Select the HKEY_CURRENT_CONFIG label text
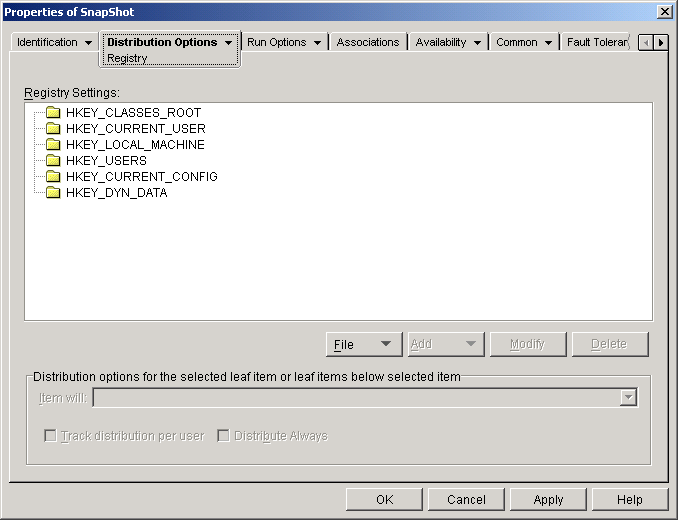 pos(142,177)
